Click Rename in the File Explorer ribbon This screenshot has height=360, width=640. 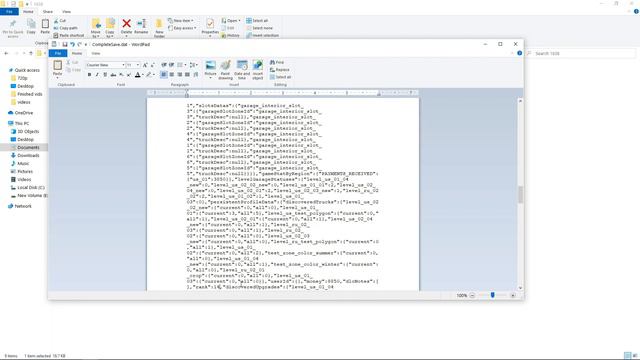tap(141, 26)
